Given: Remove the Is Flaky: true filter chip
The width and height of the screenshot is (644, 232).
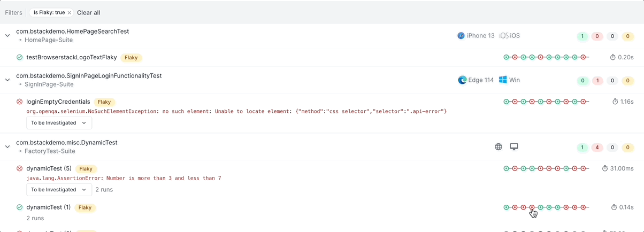Looking at the screenshot, I should pos(70,12).
